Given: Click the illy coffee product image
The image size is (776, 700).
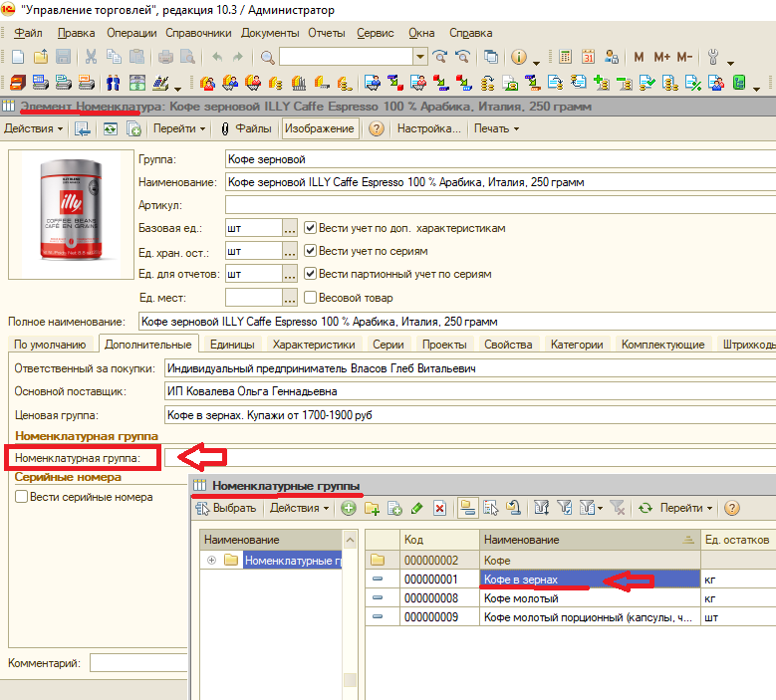Looking at the screenshot, I should click(71, 214).
